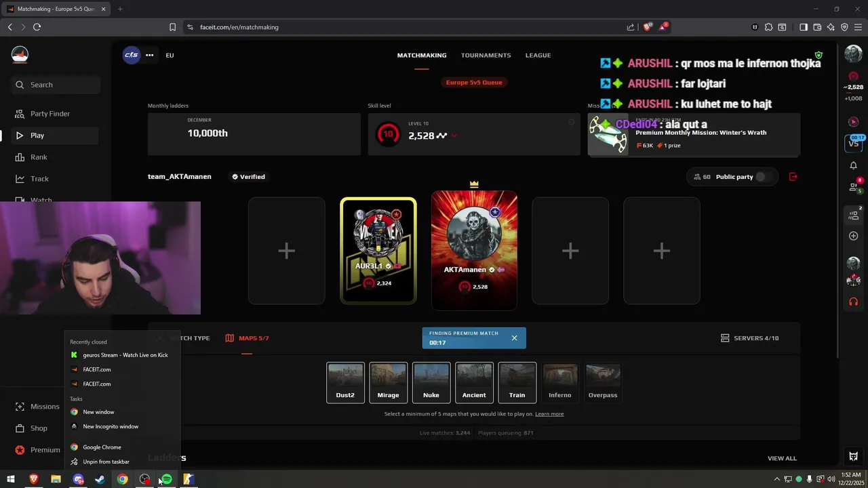The width and height of the screenshot is (868, 488).
Task: Reload the page with the refresh button
Action: 37,27
